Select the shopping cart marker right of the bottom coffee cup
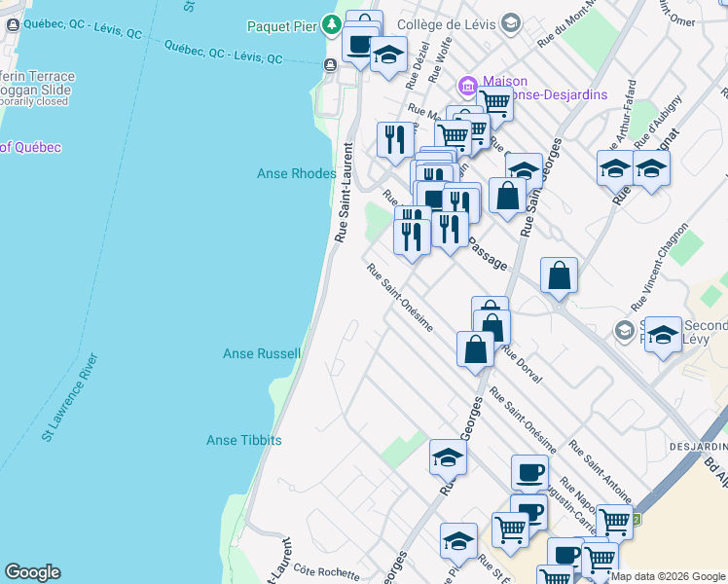Viewport: 728px width, 584px height. pos(600,560)
